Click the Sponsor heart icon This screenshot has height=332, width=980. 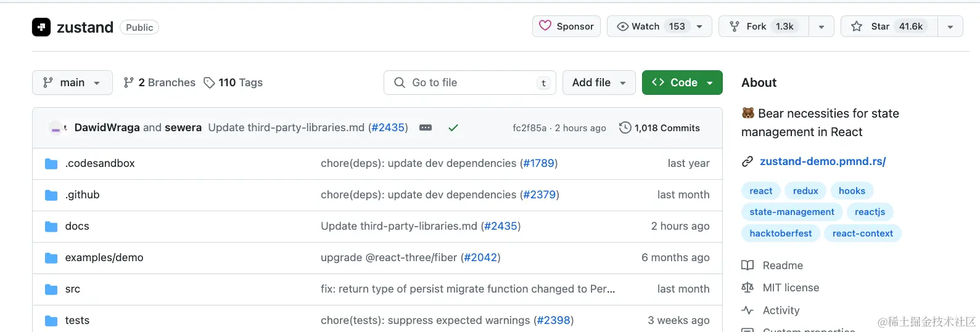point(545,26)
